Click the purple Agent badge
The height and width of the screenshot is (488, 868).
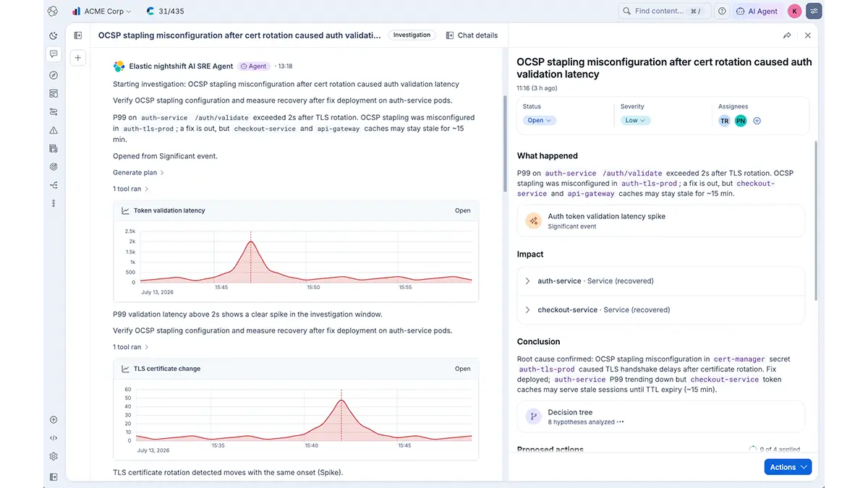(x=254, y=66)
